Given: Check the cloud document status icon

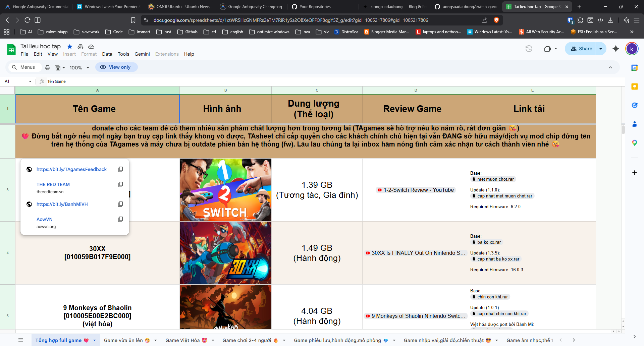Looking at the screenshot, I should (x=91, y=47).
